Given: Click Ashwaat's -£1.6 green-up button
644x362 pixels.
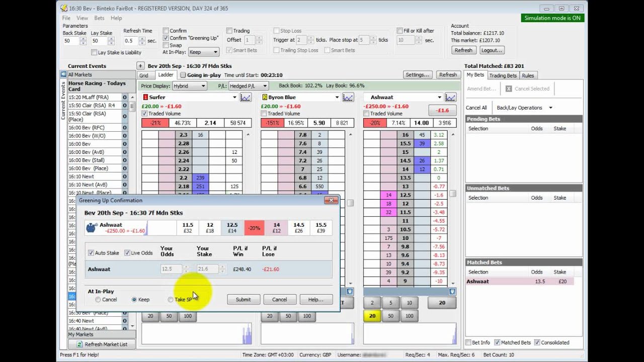Looking at the screenshot, I should coord(442,111).
